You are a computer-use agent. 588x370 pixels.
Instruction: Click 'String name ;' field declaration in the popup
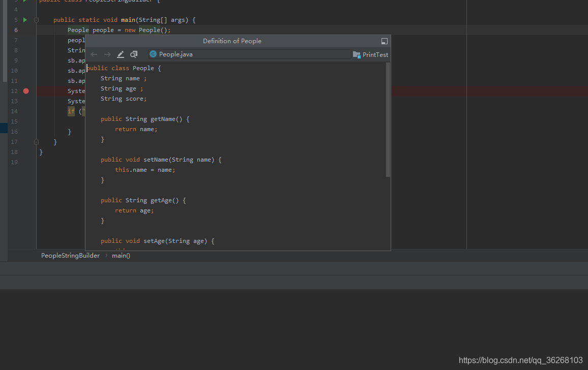pos(124,78)
